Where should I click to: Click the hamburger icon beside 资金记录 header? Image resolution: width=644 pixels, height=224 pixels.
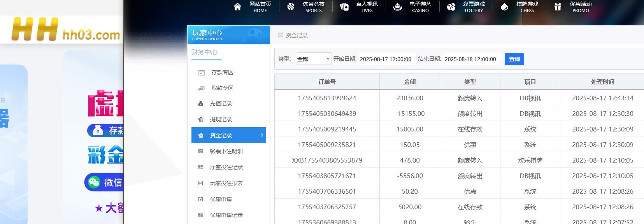[x=280, y=35]
